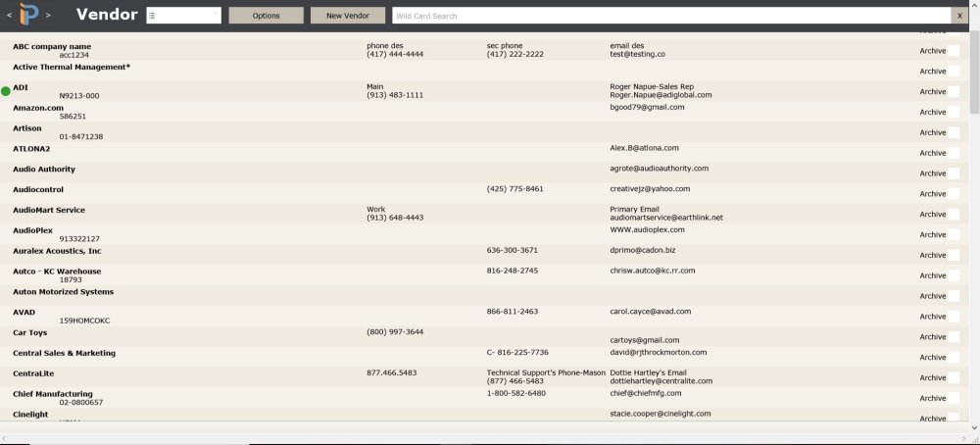Select the ADI vendor name

(21, 87)
